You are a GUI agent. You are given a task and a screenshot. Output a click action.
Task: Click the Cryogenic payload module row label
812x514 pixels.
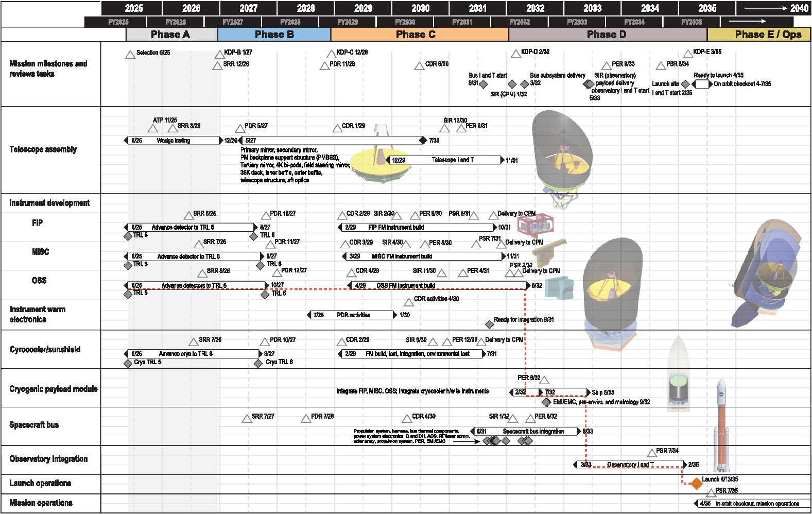coord(54,389)
